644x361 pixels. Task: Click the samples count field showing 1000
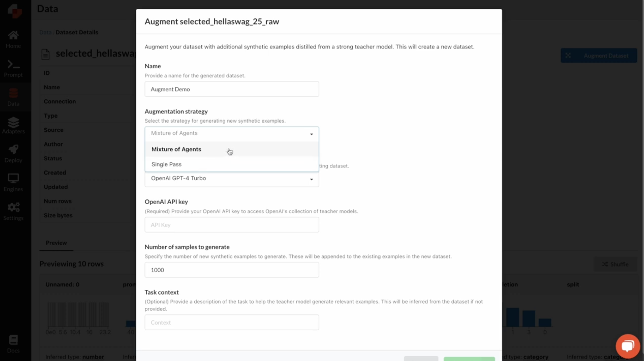coord(231,270)
